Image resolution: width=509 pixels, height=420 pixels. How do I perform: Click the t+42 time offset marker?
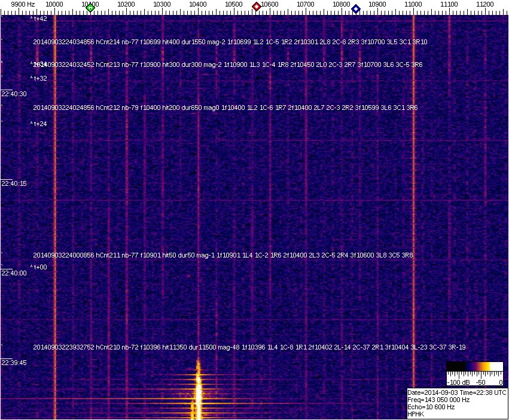click(39, 19)
